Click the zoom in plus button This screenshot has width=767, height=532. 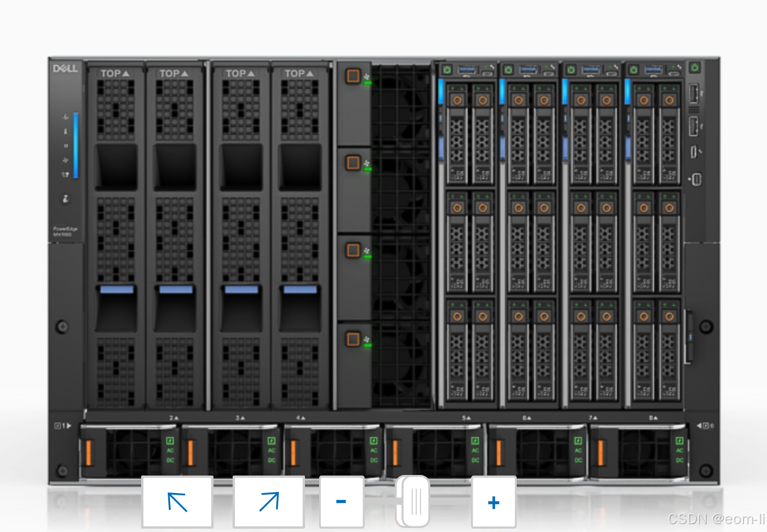(x=494, y=501)
